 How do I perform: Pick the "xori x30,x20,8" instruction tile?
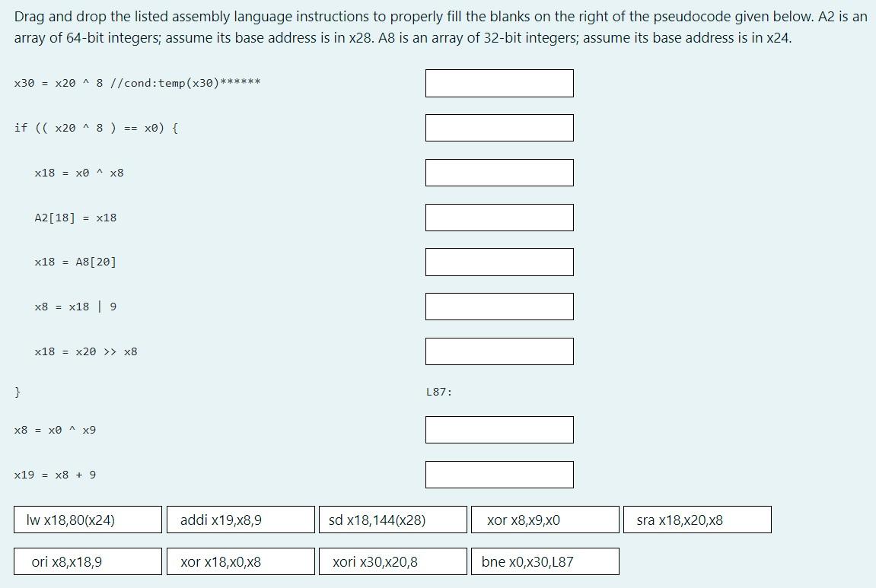[392, 561]
